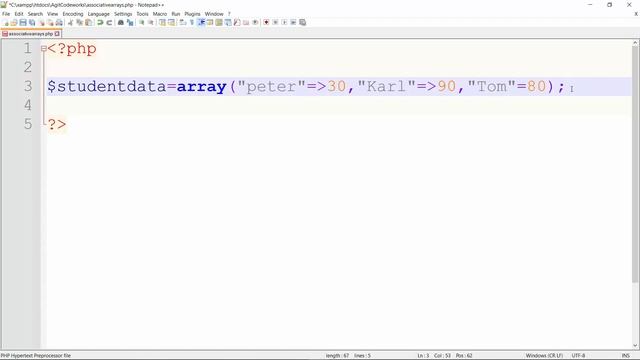
Task: Run macro multiple times icon
Action: [x=293, y=22]
